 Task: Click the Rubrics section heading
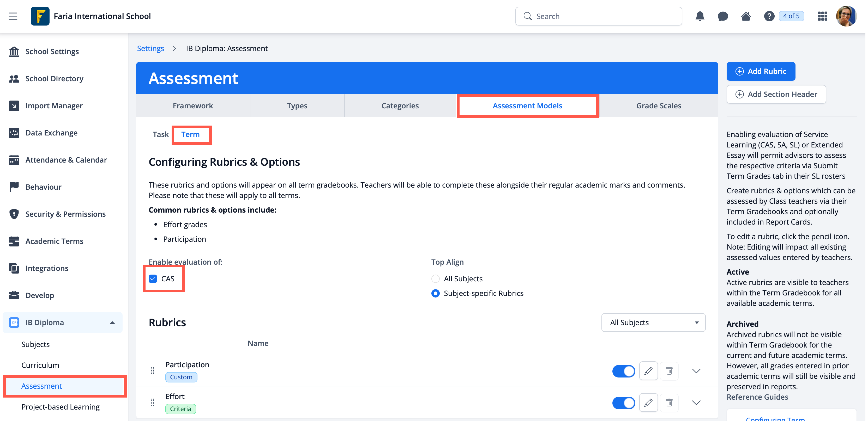[x=167, y=323]
